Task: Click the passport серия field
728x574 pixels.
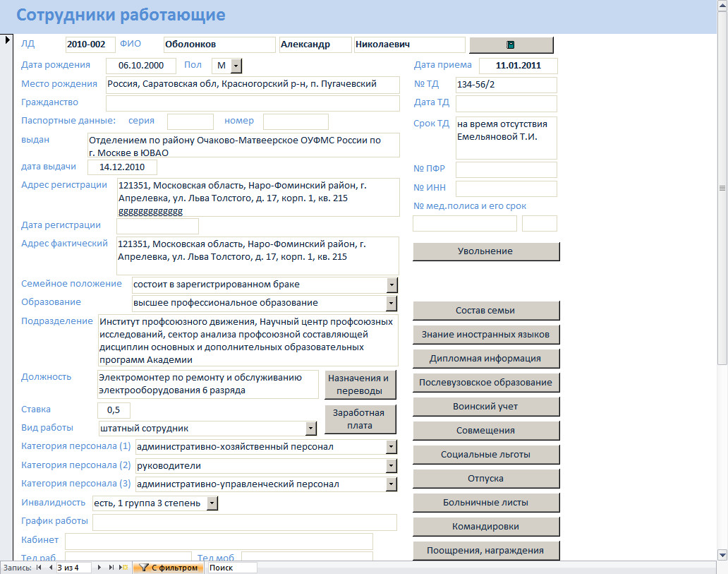Action: (x=190, y=121)
